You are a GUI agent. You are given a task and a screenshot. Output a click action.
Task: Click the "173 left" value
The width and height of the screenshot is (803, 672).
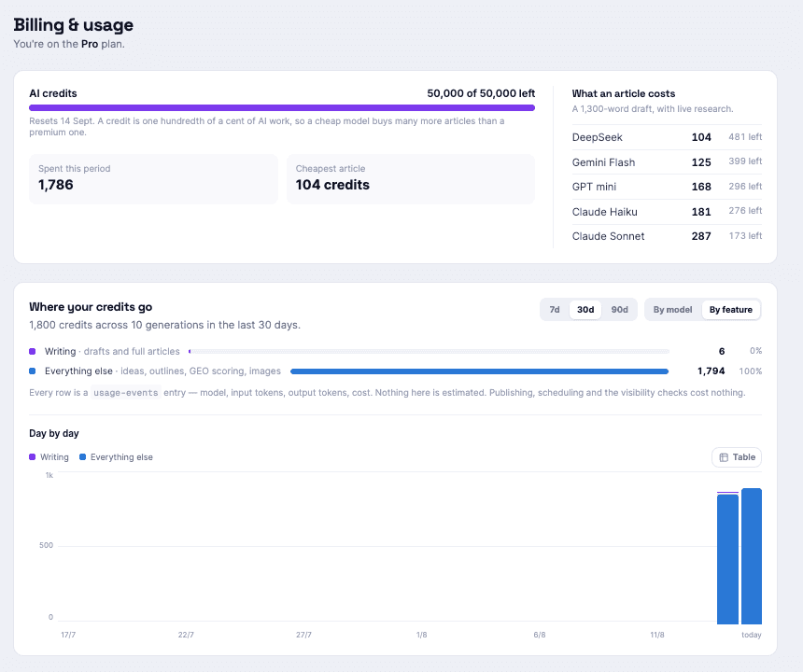coord(745,235)
